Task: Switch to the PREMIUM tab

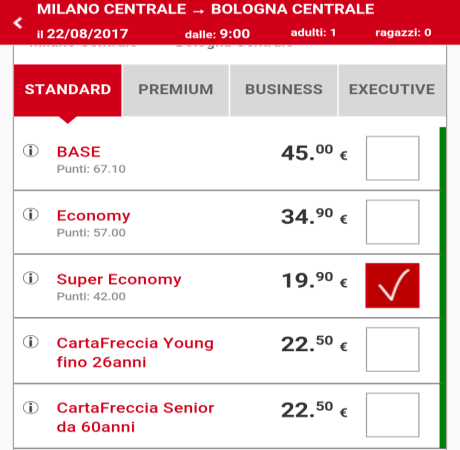Action: 176,90
